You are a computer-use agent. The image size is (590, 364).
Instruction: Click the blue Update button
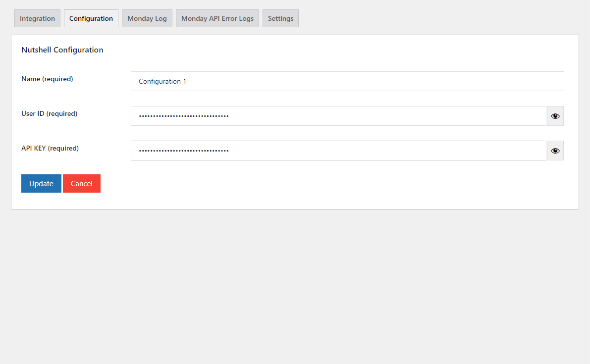coord(41,184)
